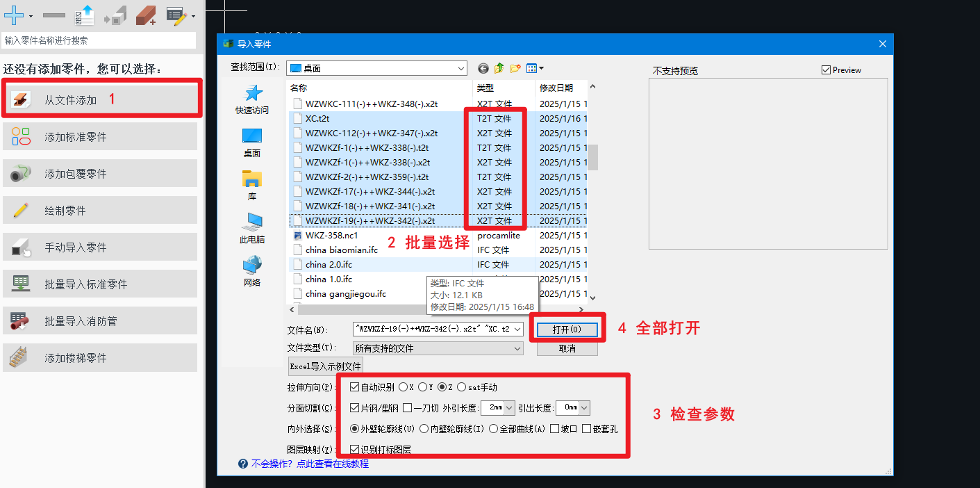Viewport: 980px width, 488px height.
Task: Click the list-edit pencil icon
Action: tap(177, 15)
